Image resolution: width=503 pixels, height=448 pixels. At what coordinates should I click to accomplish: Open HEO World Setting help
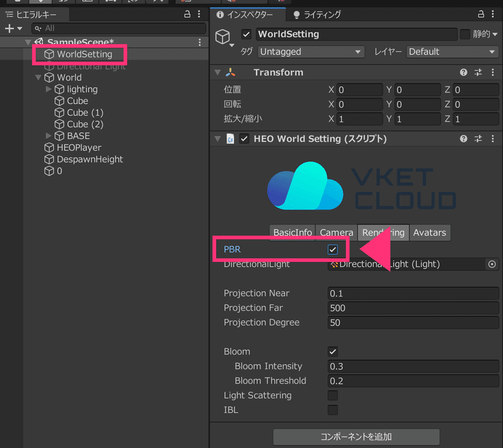click(463, 138)
